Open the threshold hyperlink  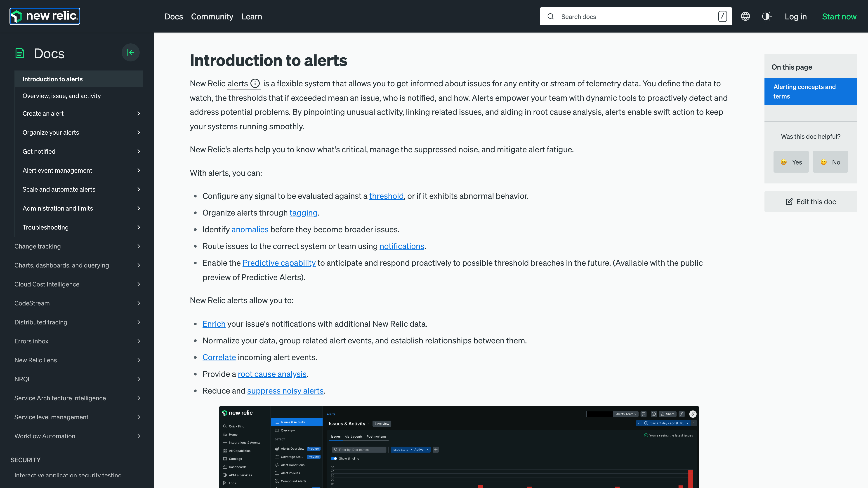(x=386, y=196)
